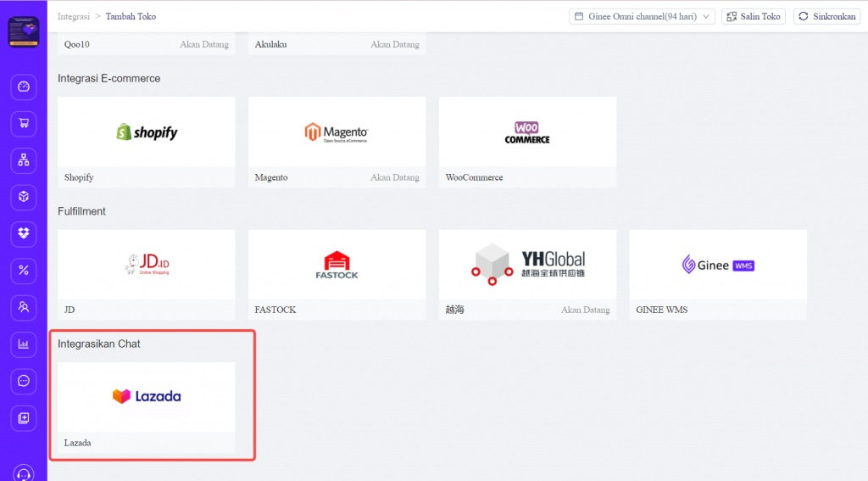The image size is (868, 481).
Task: Select the WooCommerce logo card
Action: click(x=527, y=131)
